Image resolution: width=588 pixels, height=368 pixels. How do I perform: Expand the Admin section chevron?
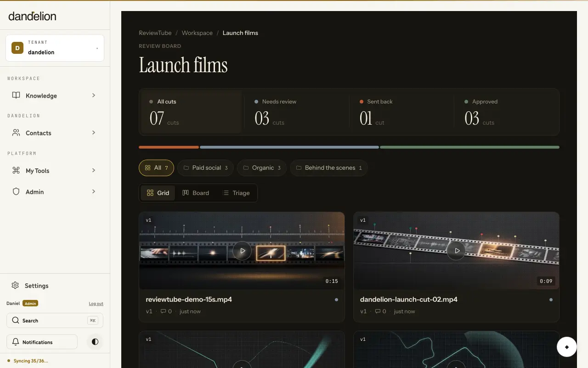[94, 191]
